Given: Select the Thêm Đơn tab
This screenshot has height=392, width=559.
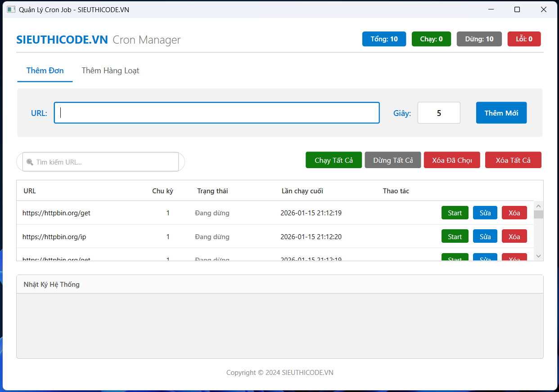Looking at the screenshot, I should coord(45,71).
